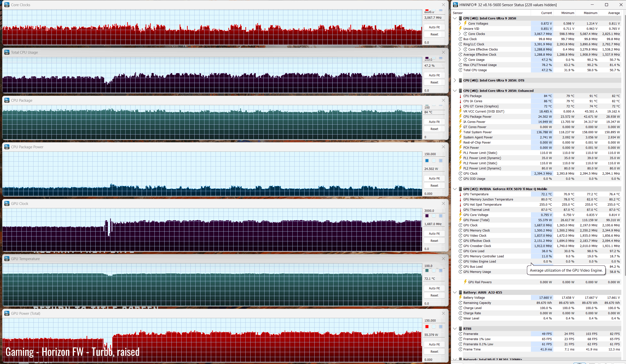Image resolution: width=626 pixels, height=364 pixels.
Task: Click Auto Fit in GPU Power (Total) window
Action: (x=434, y=344)
